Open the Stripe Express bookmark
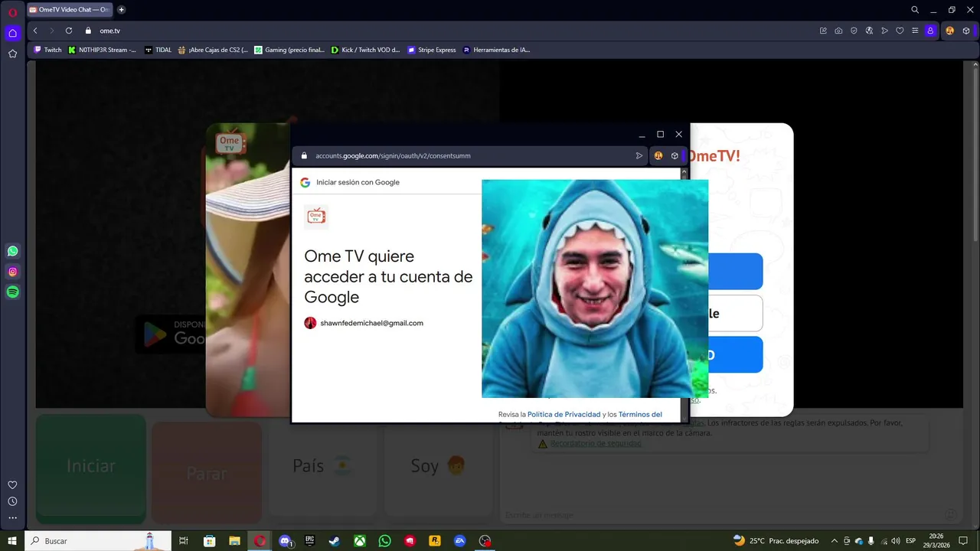Image resolution: width=980 pixels, height=551 pixels. coord(432,50)
